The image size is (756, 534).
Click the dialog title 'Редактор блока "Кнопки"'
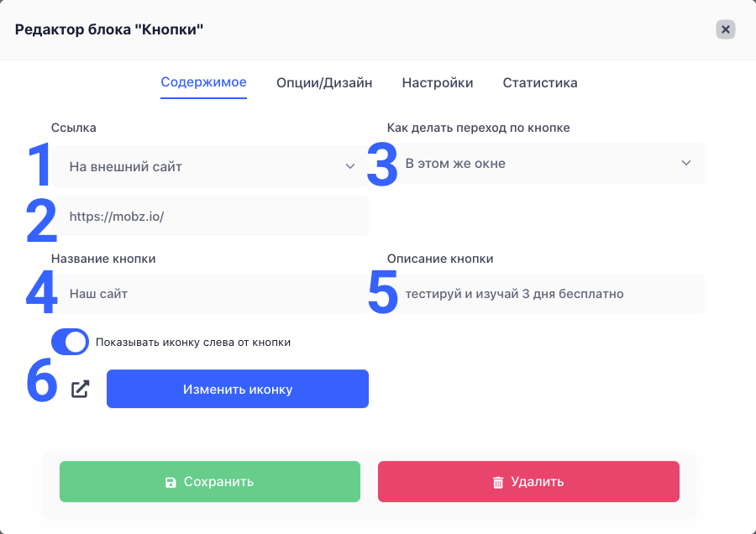(x=109, y=29)
